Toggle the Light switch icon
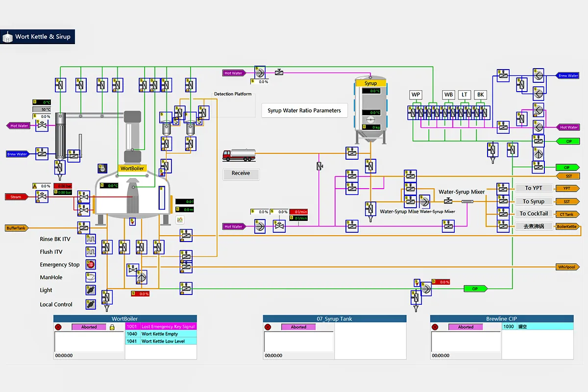The image size is (588, 392). pyautogui.click(x=91, y=290)
